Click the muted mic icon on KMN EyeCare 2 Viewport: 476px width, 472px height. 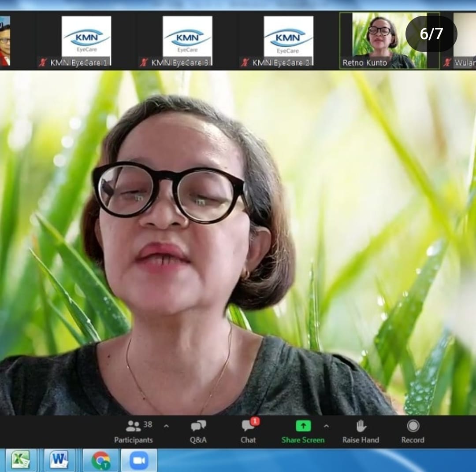[x=245, y=63]
